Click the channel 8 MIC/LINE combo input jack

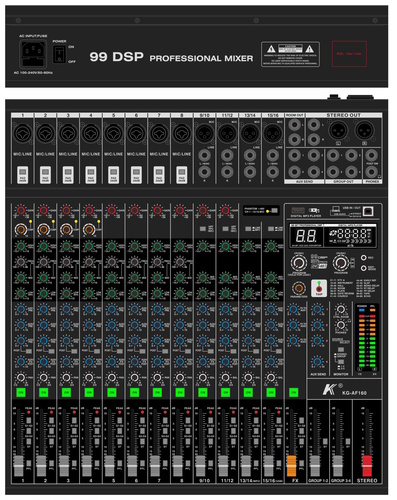(x=181, y=134)
